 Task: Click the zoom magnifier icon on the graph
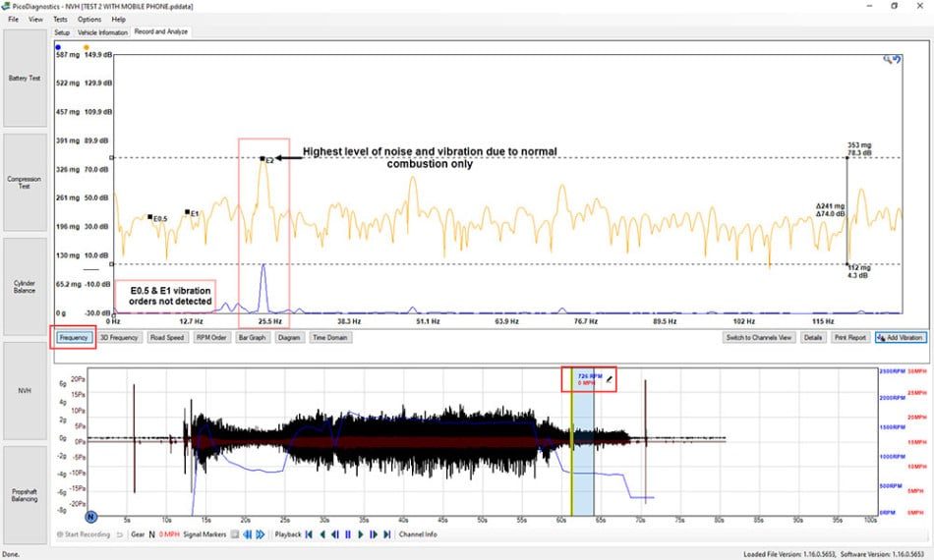(x=888, y=59)
